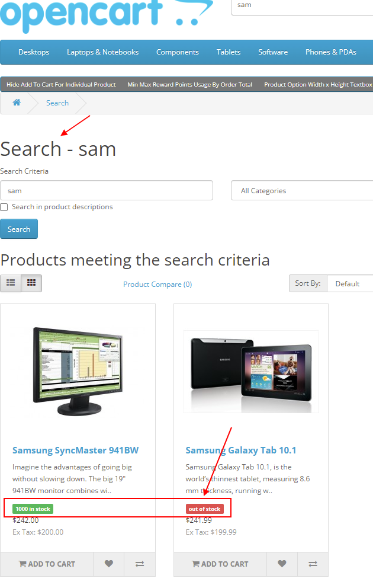Compare Samsung SyncMaster 941BW product icon

[140, 564]
